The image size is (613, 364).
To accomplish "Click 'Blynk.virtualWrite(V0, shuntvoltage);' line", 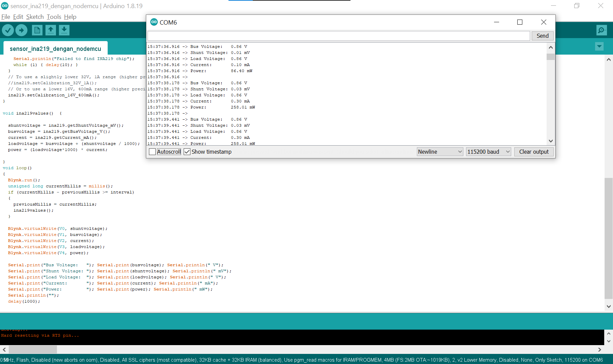I will [58, 229].
